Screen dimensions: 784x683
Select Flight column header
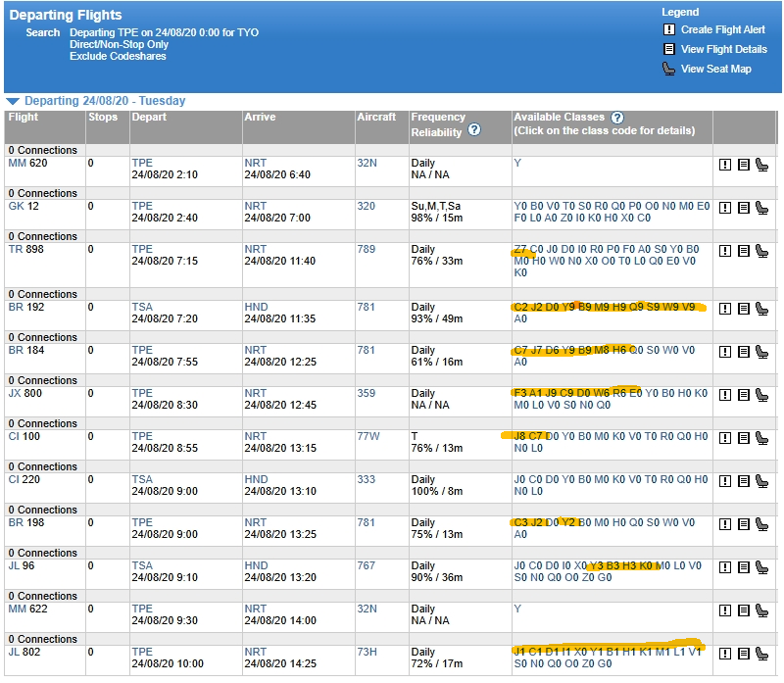tap(23, 117)
